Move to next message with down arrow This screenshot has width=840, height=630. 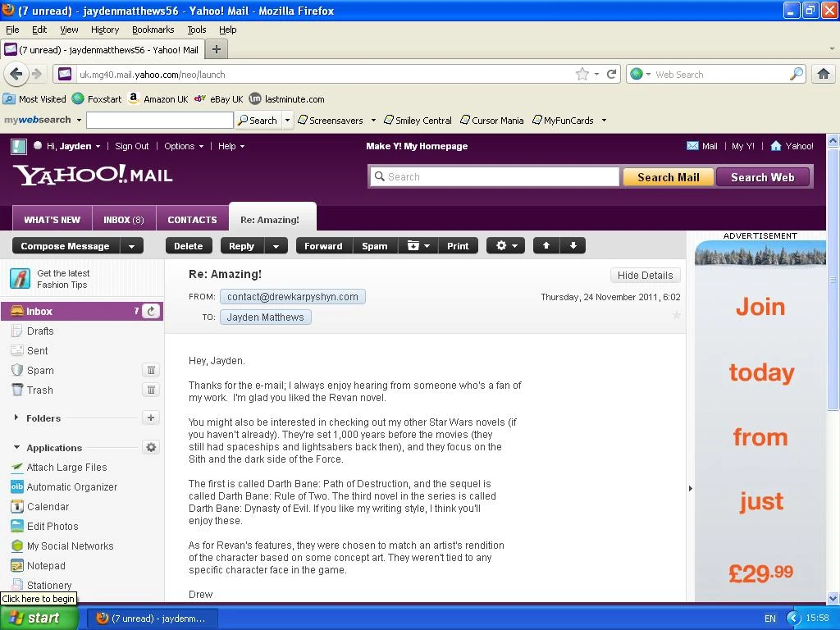(573, 246)
